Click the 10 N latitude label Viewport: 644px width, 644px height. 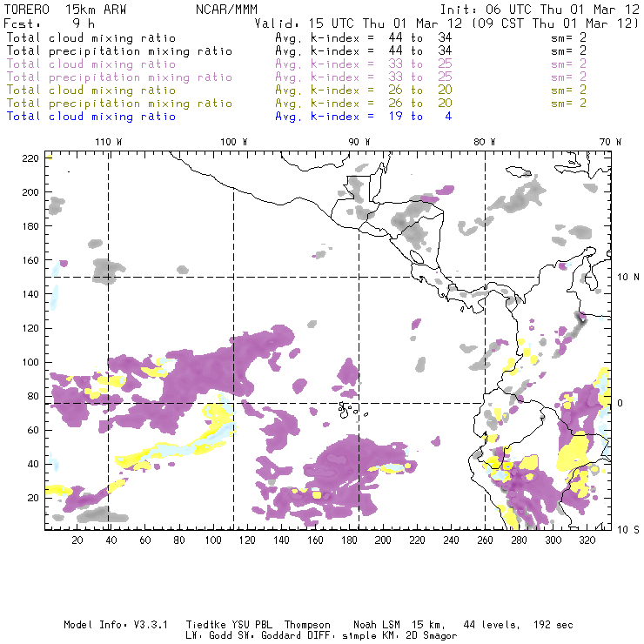[x=629, y=277]
